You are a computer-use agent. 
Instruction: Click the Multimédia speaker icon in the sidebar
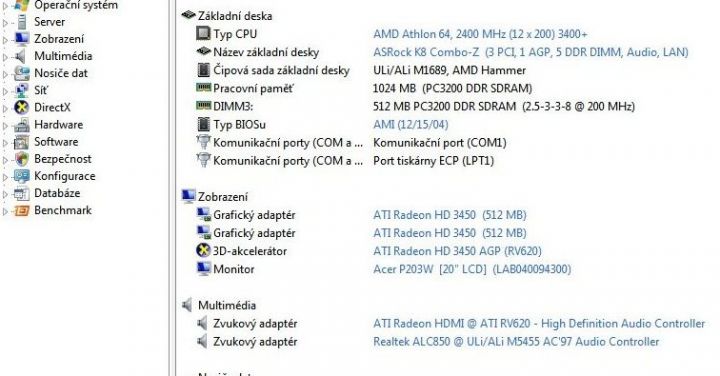(x=21, y=56)
